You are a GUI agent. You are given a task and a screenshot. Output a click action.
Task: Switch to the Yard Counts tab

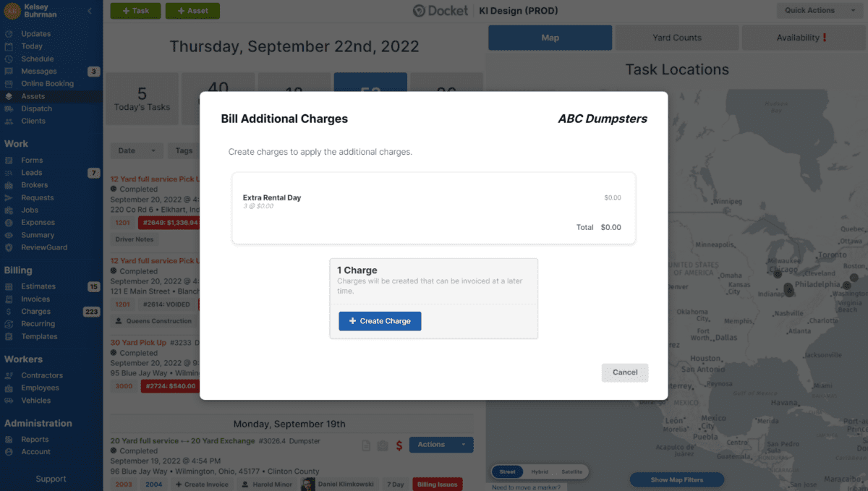677,38
